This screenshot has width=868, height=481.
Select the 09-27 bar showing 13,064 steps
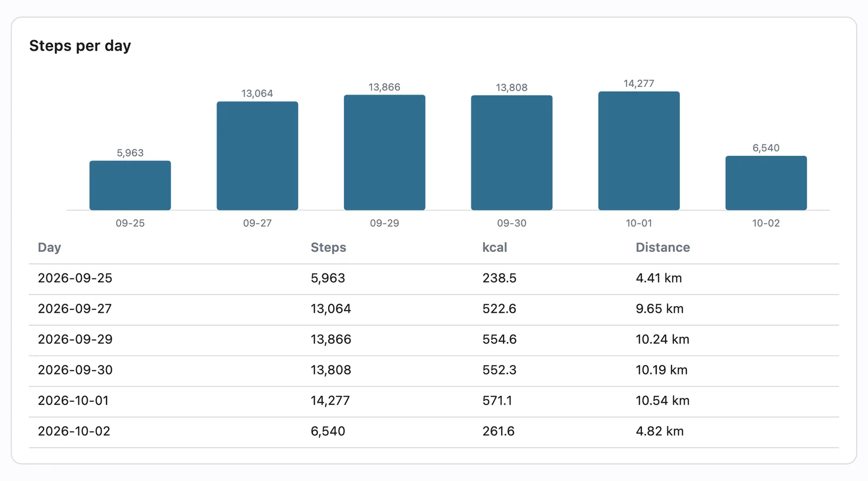257,156
